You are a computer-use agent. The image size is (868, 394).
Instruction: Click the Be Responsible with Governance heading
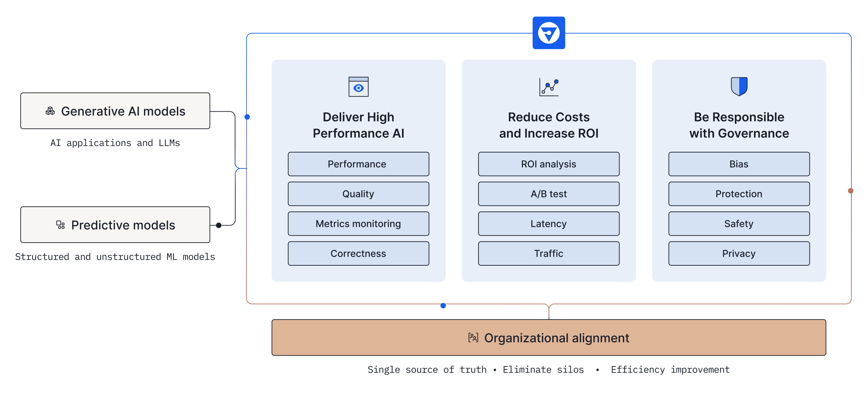pyautogui.click(x=739, y=125)
